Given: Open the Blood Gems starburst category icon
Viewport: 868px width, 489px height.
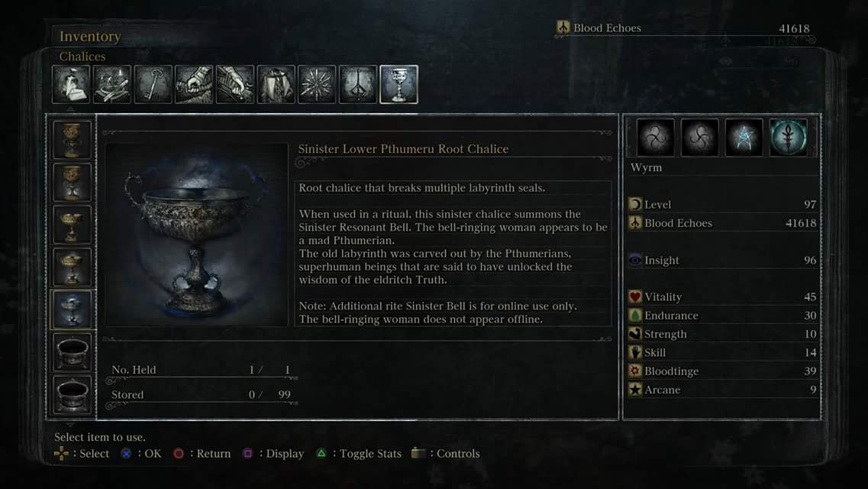Looking at the screenshot, I should point(317,84).
